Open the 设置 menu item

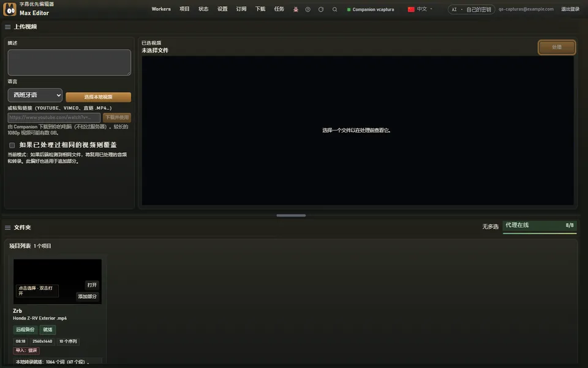coord(222,9)
